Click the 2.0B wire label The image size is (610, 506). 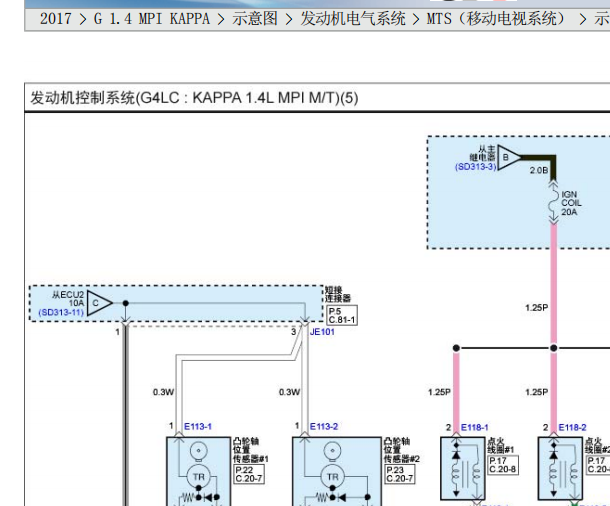(x=538, y=170)
